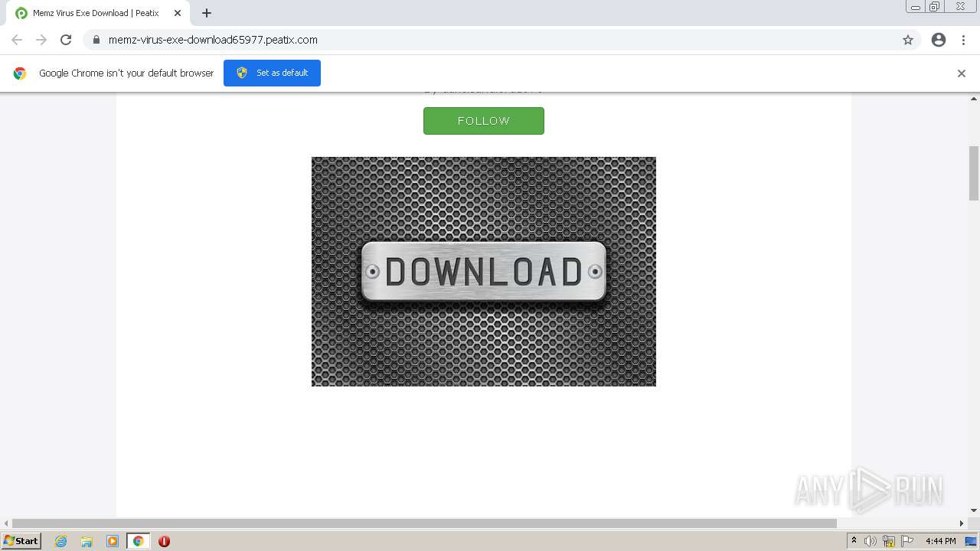This screenshot has width=980, height=551.
Task: Click the Action Center flag icon
Action: (x=907, y=541)
